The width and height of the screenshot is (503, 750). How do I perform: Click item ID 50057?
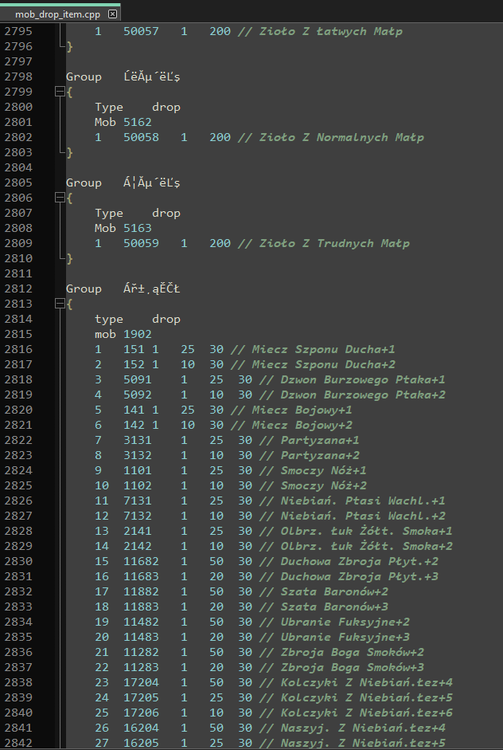pos(141,31)
